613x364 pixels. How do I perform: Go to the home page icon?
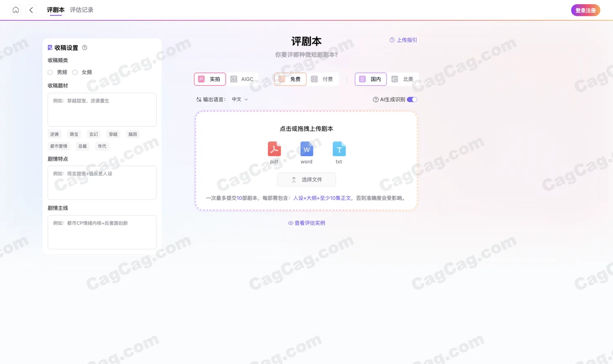(x=16, y=10)
